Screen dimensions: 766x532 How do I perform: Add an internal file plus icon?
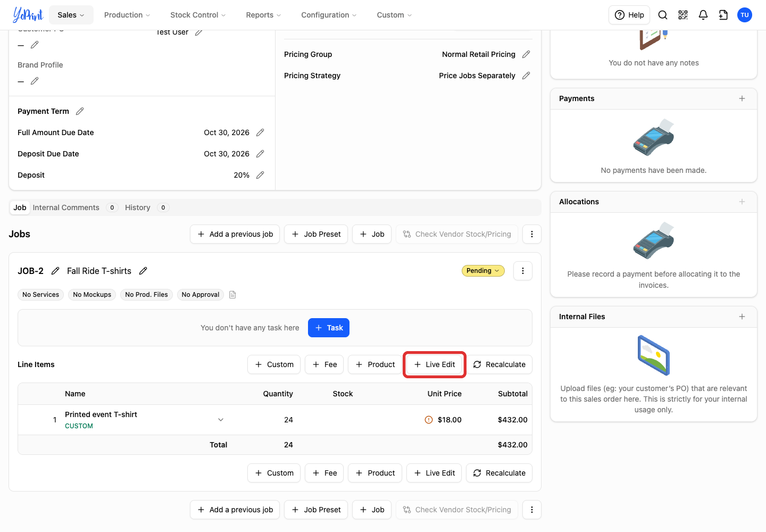click(742, 317)
